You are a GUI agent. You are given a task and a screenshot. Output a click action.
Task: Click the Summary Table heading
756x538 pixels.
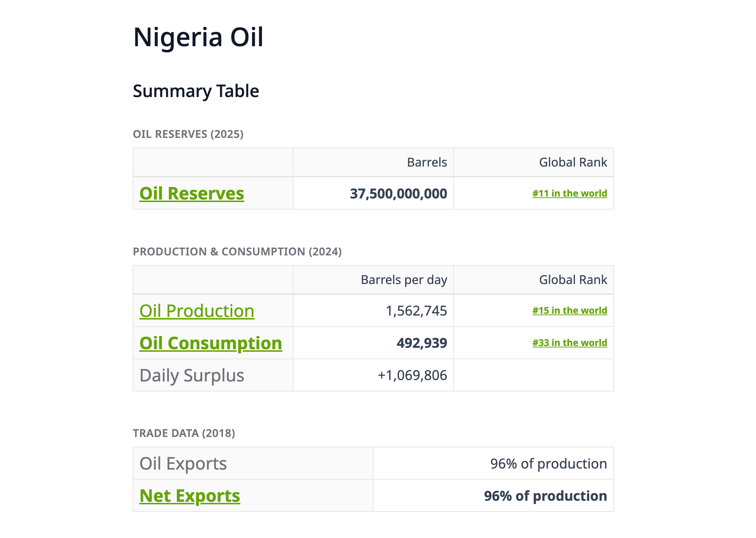pyautogui.click(x=196, y=91)
